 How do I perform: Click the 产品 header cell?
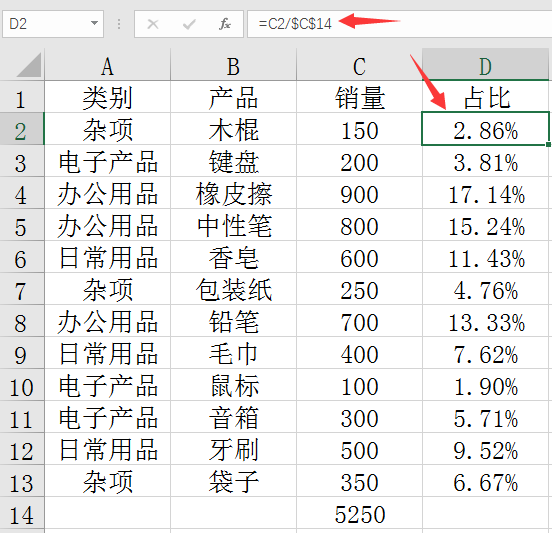pos(233,97)
